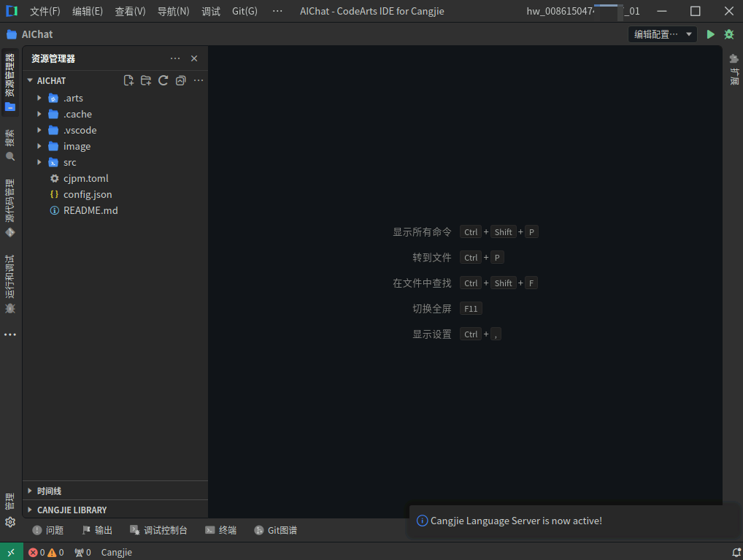Show overflow menu items via ellipsis
Image resolution: width=743 pixels, height=560 pixels.
point(277,11)
